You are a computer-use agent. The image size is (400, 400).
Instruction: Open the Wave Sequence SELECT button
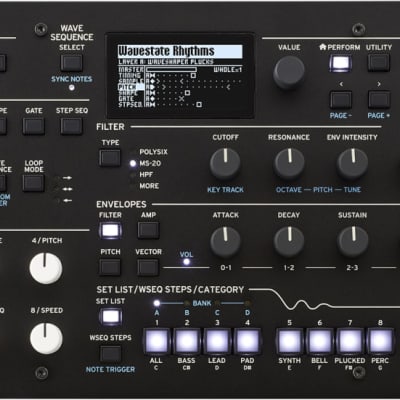tap(72, 63)
